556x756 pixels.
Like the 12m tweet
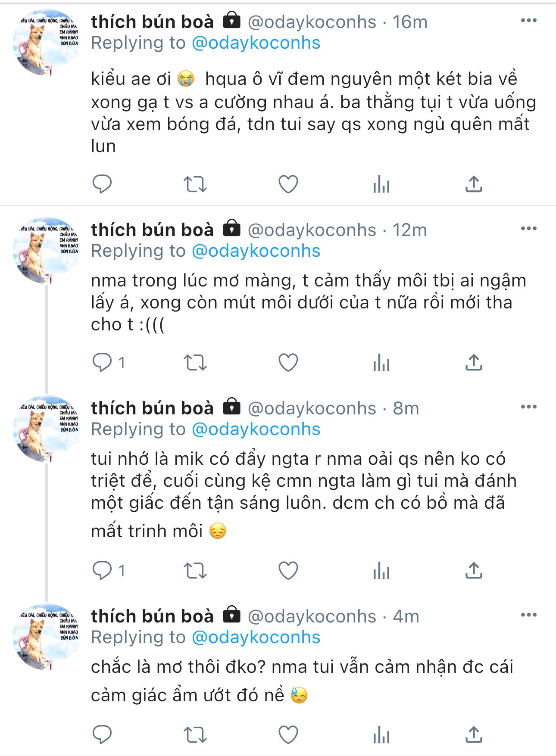288,363
